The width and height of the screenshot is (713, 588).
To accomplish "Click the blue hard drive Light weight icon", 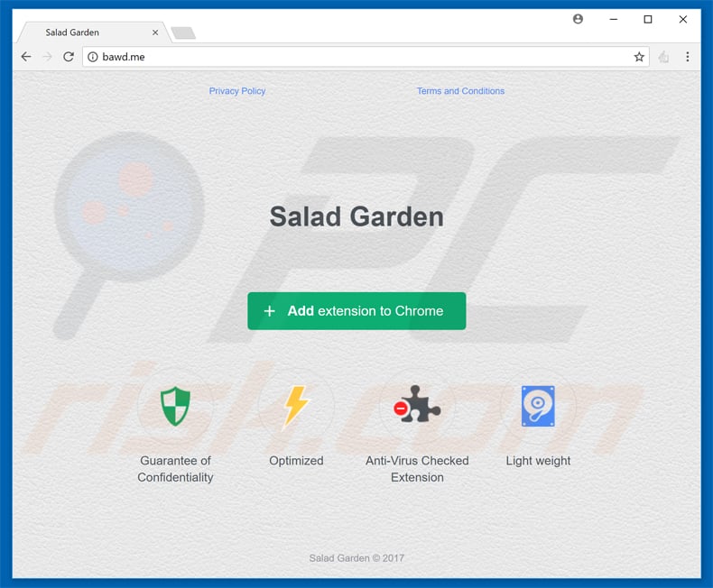I will (x=538, y=406).
